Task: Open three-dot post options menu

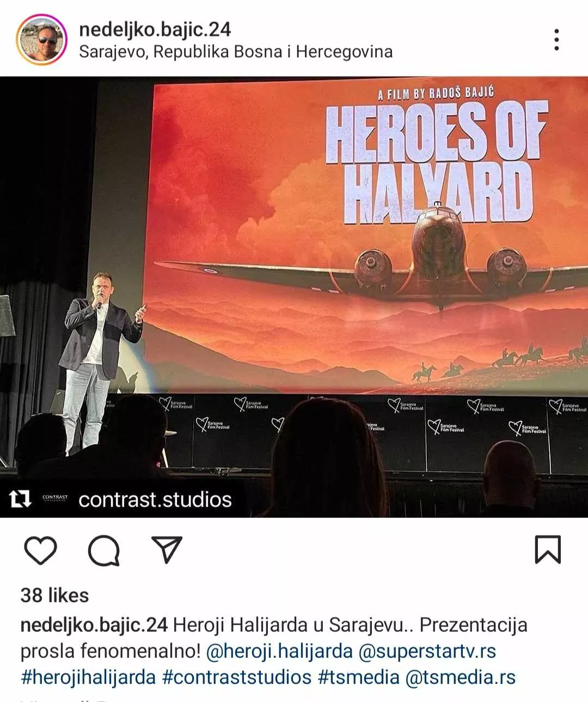Action: (x=556, y=40)
